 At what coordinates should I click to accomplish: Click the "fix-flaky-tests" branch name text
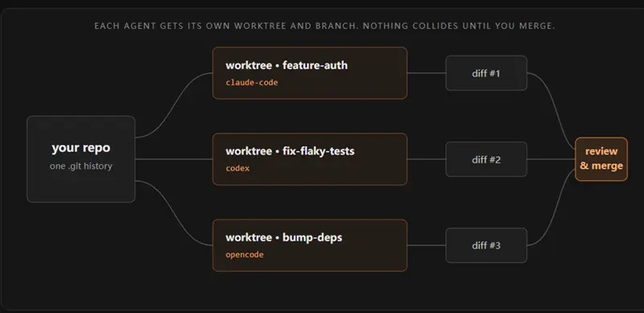pyautogui.click(x=318, y=151)
